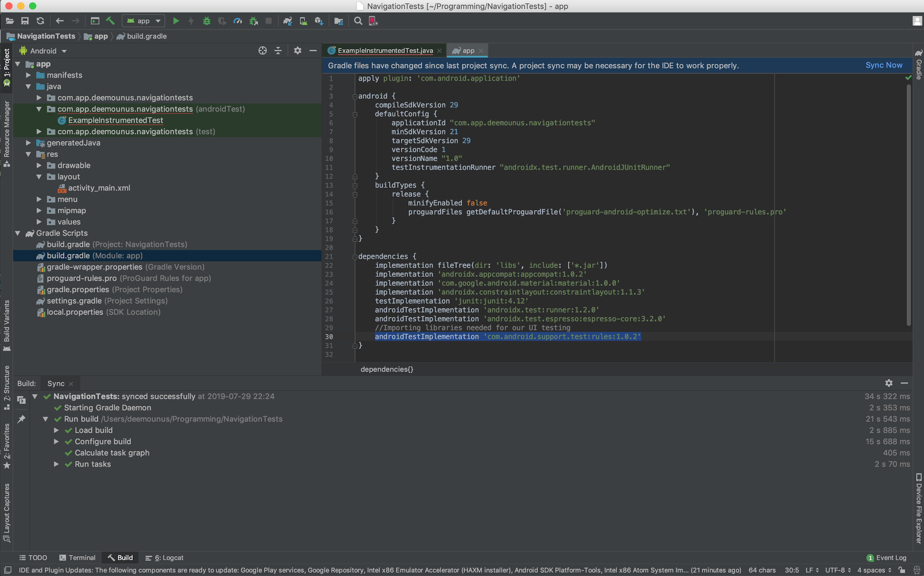This screenshot has height=576, width=924.
Task: Open Project panel settings gear
Action: [x=298, y=51]
